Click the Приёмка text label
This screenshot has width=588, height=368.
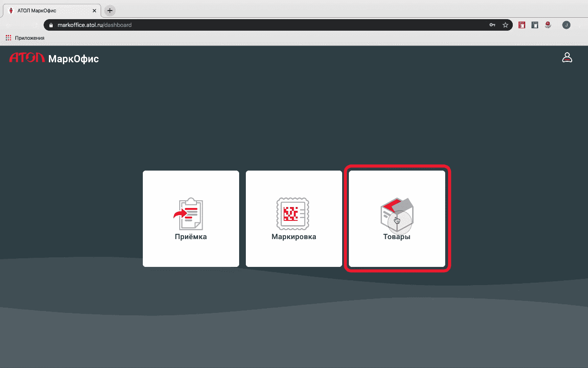(191, 237)
